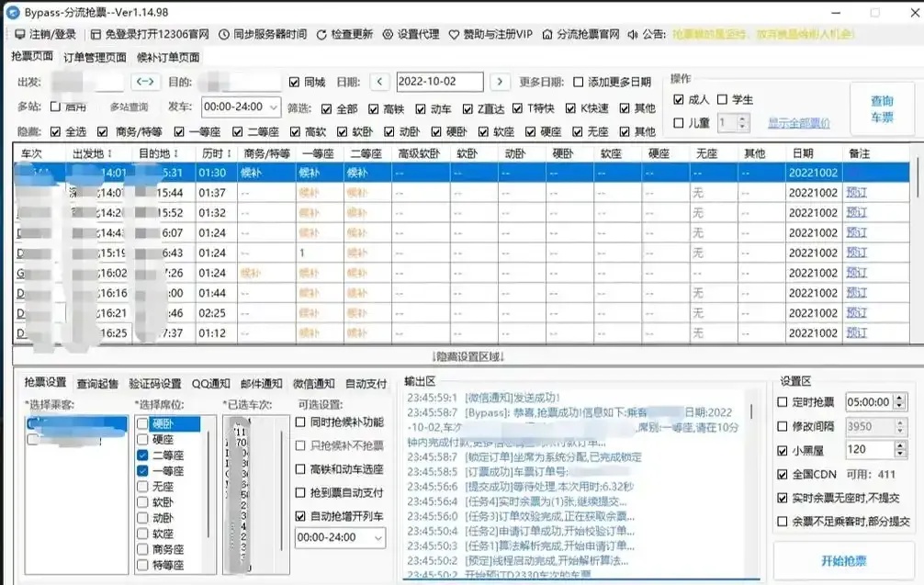Click the 查询车票 button
The height and width of the screenshot is (585, 924).
882,109
